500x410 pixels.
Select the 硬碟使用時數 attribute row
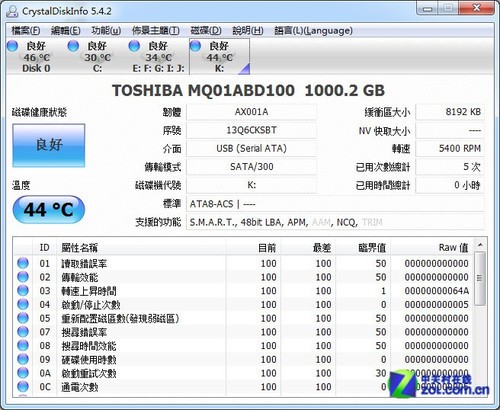(x=244, y=359)
